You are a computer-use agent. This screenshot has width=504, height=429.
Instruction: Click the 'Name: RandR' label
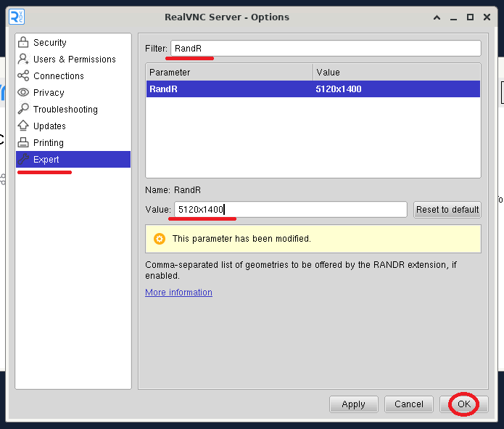click(173, 190)
